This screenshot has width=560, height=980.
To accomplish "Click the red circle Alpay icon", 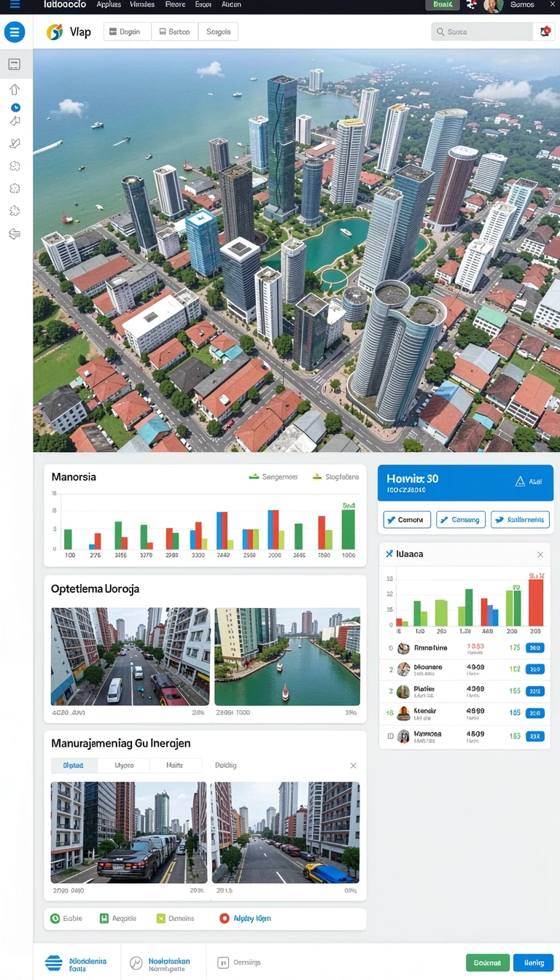I will coord(225,919).
